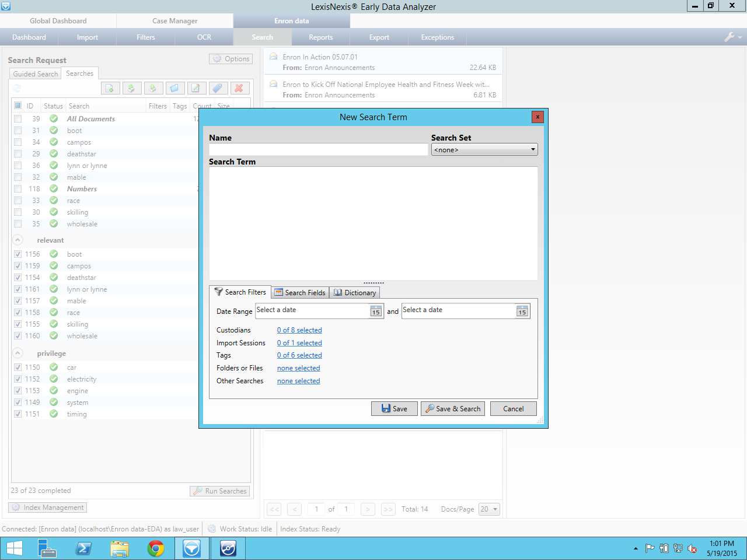Image resolution: width=747 pixels, height=560 pixels.
Task: Click the Tags 0 of 6 selected link
Action: (x=299, y=355)
